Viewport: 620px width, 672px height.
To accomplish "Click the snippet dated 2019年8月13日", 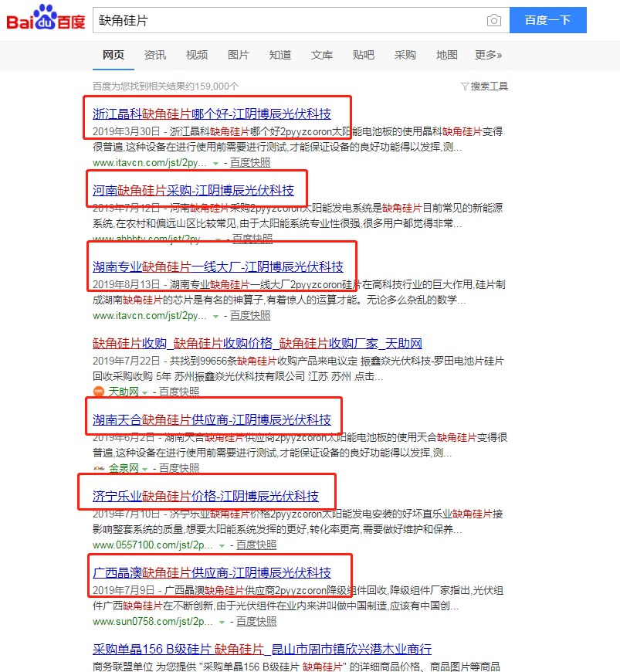I will [x=299, y=292].
